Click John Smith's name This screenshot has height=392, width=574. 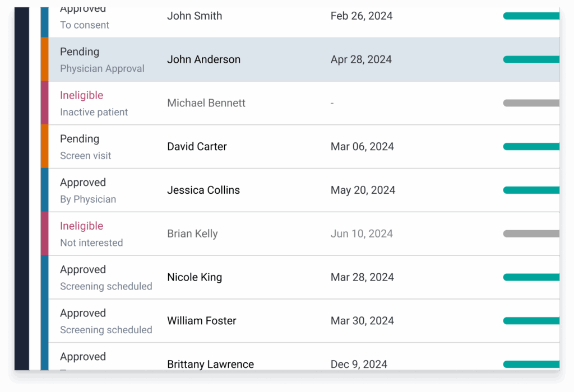[x=195, y=16]
